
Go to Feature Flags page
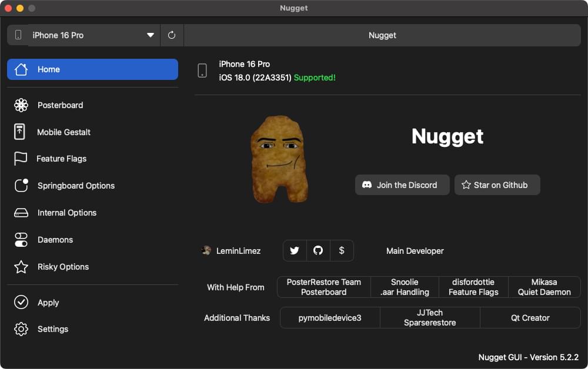93,159
